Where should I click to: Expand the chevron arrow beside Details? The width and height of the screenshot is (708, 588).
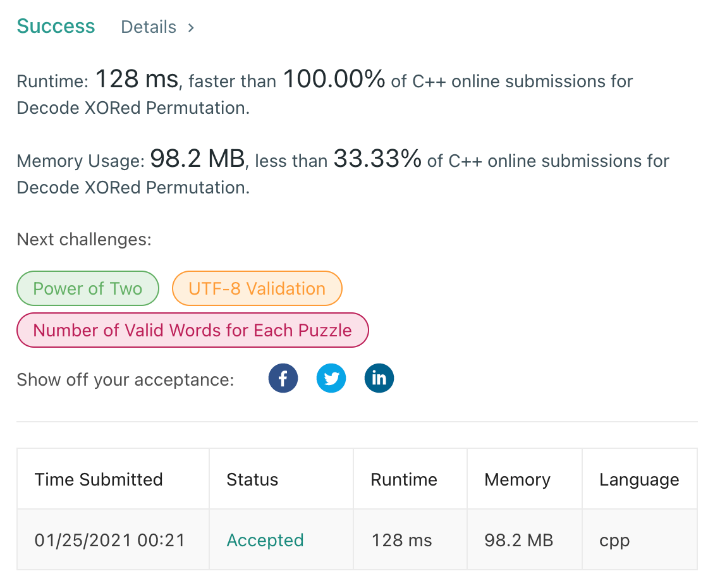pos(191,28)
